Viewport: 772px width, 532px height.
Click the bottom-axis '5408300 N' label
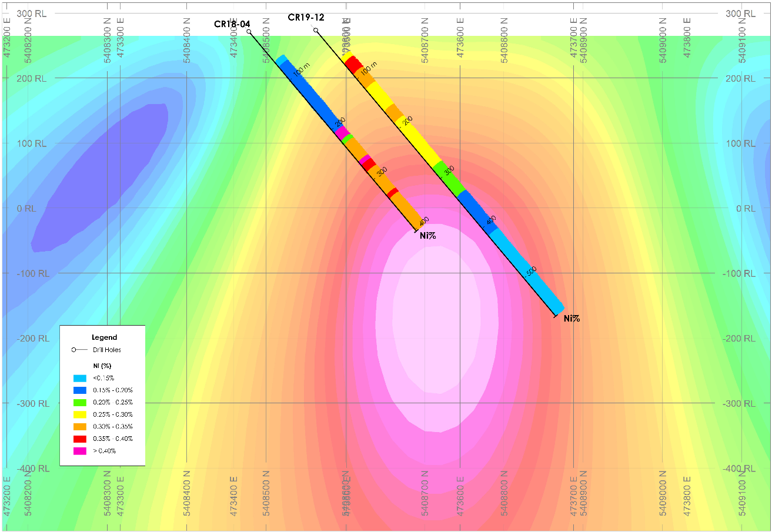108,493
